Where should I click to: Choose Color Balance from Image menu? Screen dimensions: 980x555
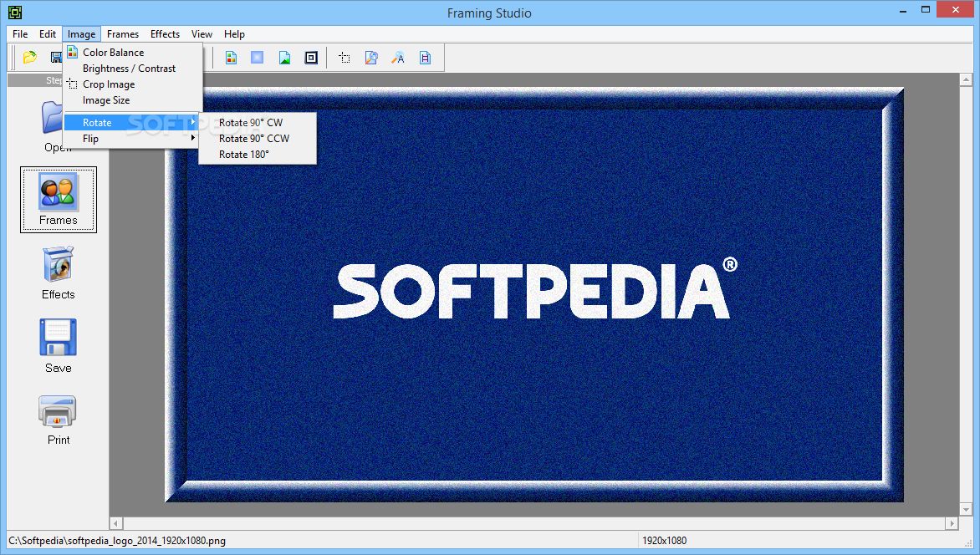(133, 53)
